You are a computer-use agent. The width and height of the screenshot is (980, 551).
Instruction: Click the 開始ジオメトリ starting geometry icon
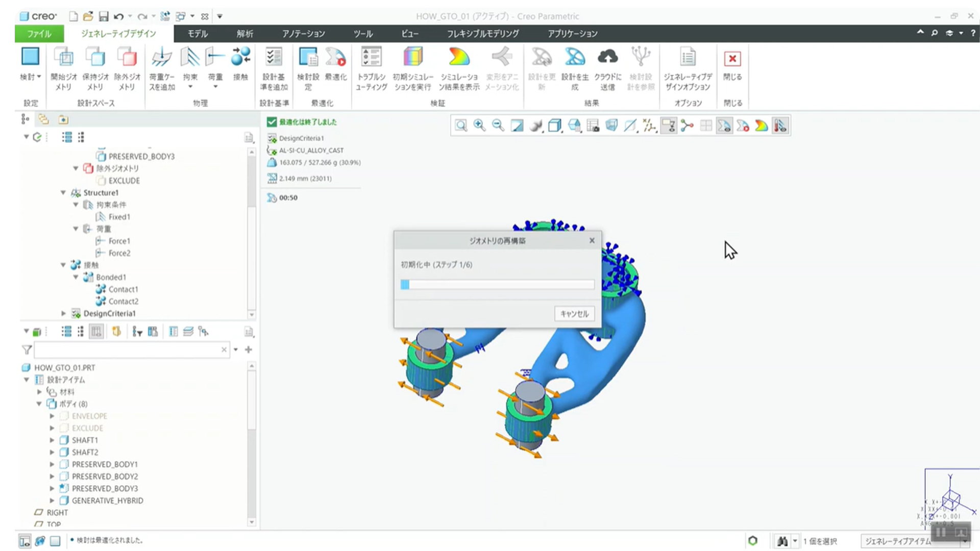(63, 58)
